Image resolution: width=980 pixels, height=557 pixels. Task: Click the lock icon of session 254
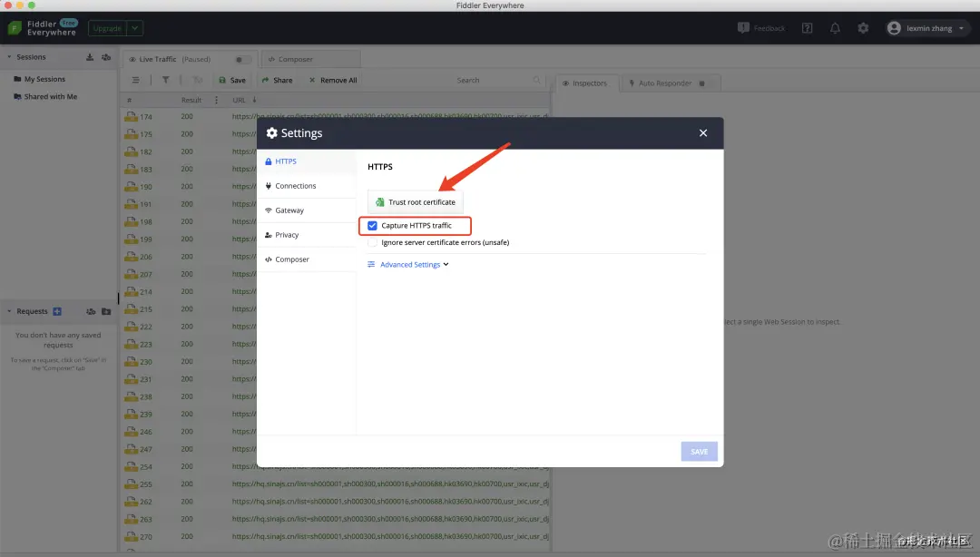point(131,466)
